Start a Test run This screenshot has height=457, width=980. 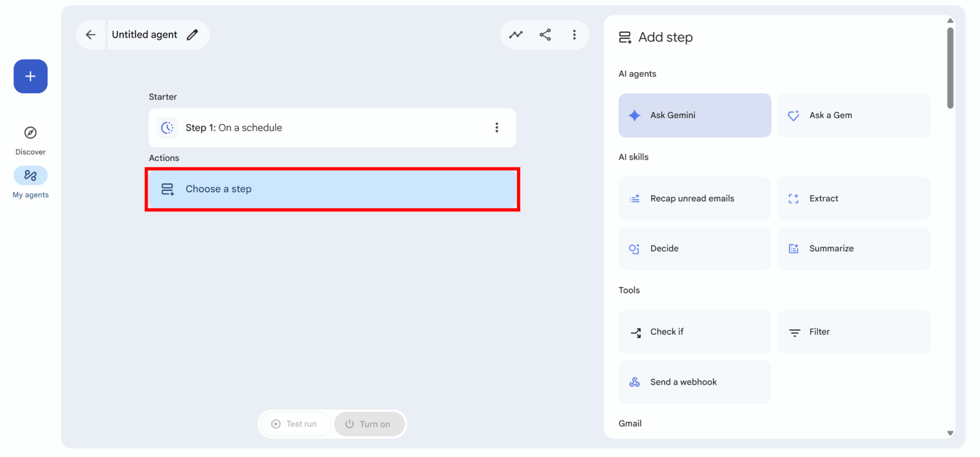tap(295, 424)
